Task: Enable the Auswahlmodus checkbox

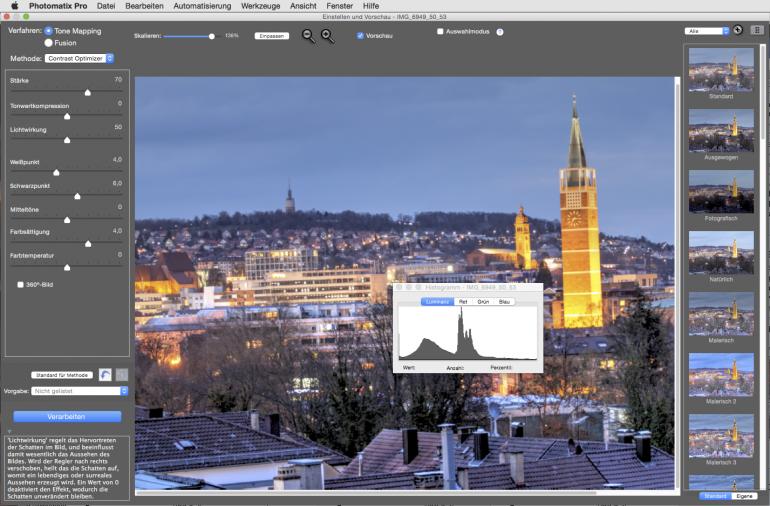Action: point(440,31)
